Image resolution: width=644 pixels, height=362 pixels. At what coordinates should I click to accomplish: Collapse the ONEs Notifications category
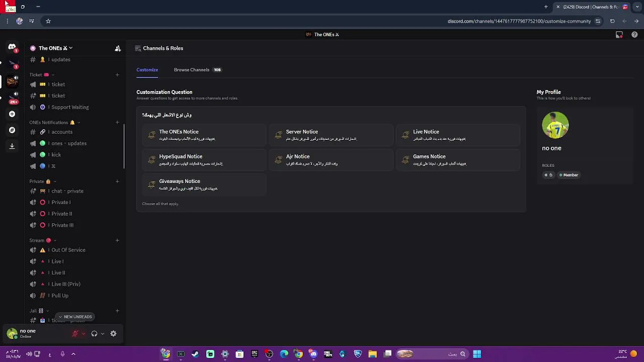pos(54,122)
